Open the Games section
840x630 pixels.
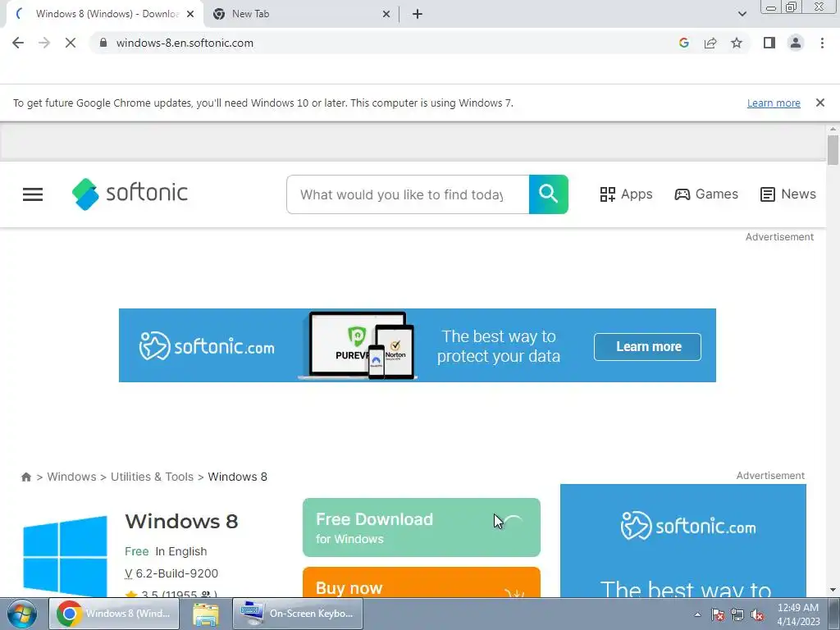click(706, 194)
